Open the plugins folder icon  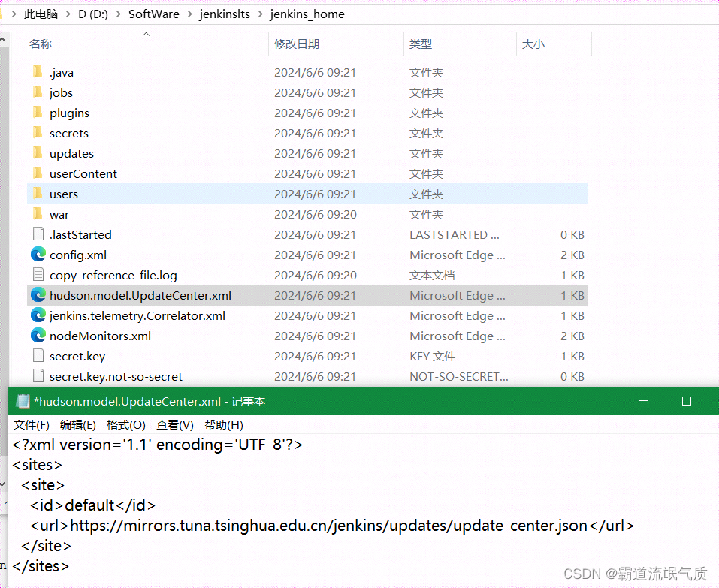click(37, 113)
